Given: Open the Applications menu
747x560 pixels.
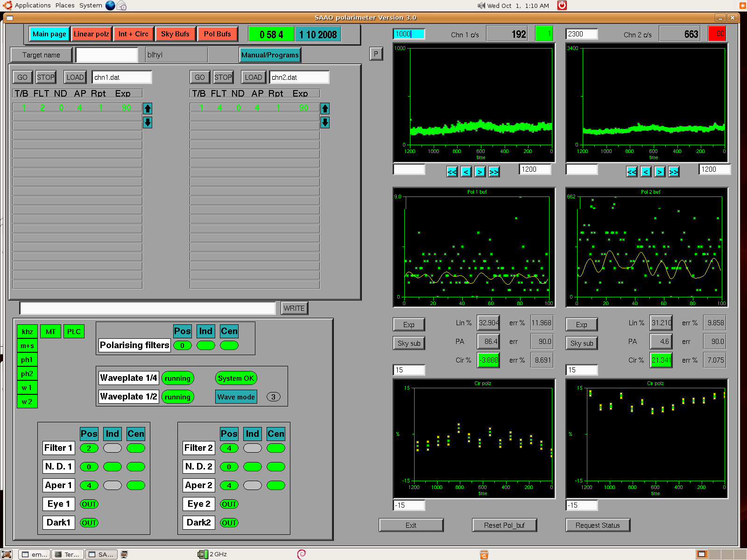Looking at the screenshot, I should coord(33,6).
